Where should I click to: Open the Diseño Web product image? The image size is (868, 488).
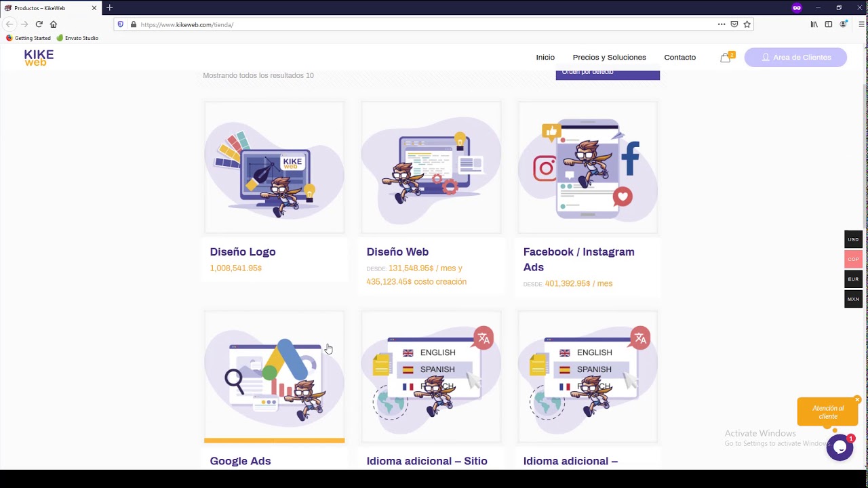[431, 167]
